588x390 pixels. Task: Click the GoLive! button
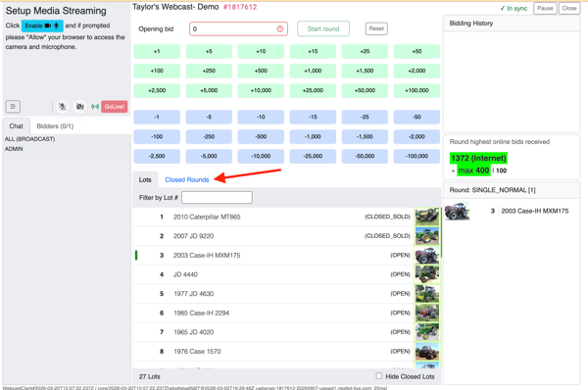pyautogui.click(x=114, y=107)
